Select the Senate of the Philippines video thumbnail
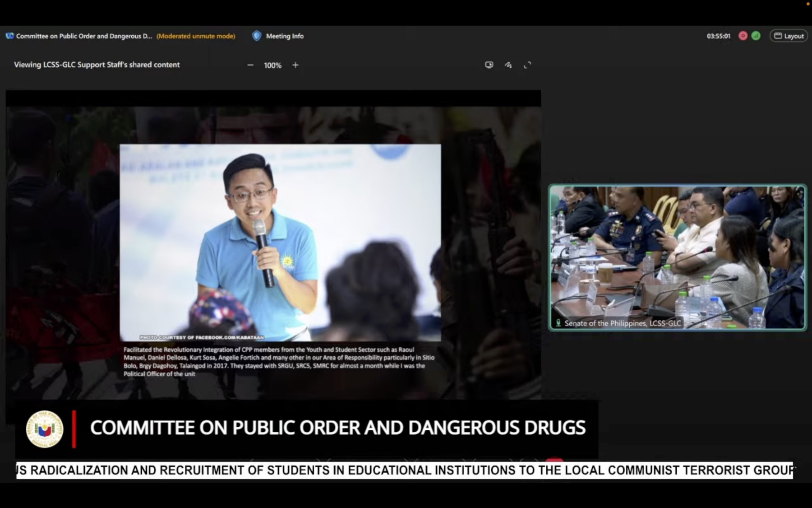Screen dimensions: 812x508 (x=678, y=257)
